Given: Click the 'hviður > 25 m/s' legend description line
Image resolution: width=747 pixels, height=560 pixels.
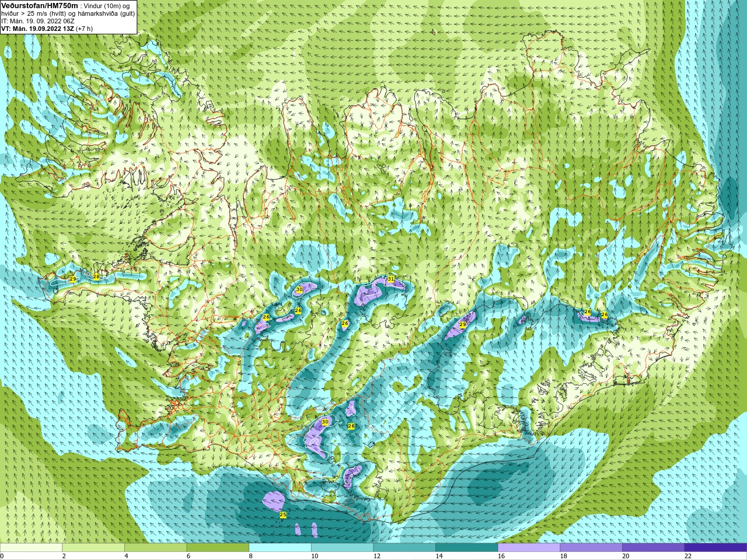Looking at the screenshot, I should click(68, 13).
